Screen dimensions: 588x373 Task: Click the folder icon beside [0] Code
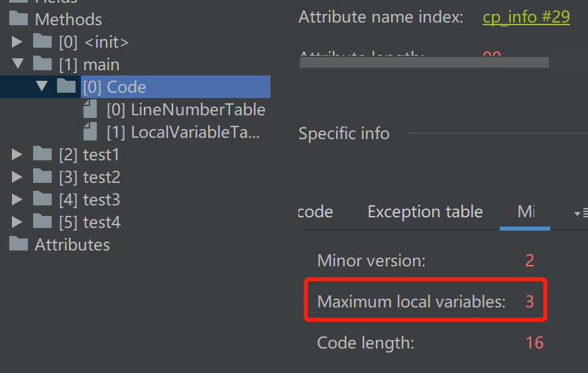coord(66,85)
